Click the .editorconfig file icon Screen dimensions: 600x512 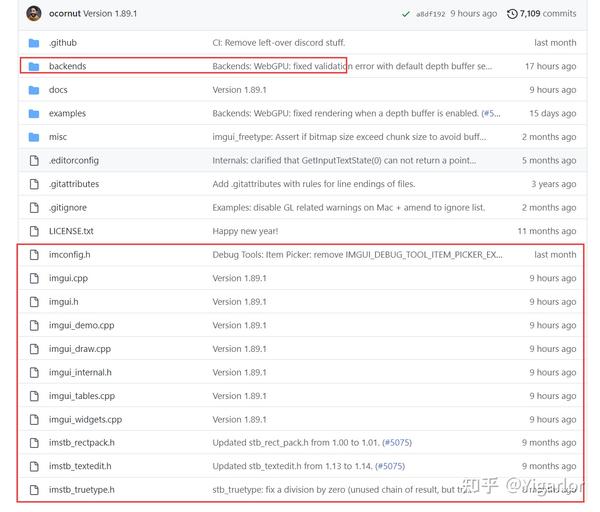pyautogui.click(x=33, y=160)
